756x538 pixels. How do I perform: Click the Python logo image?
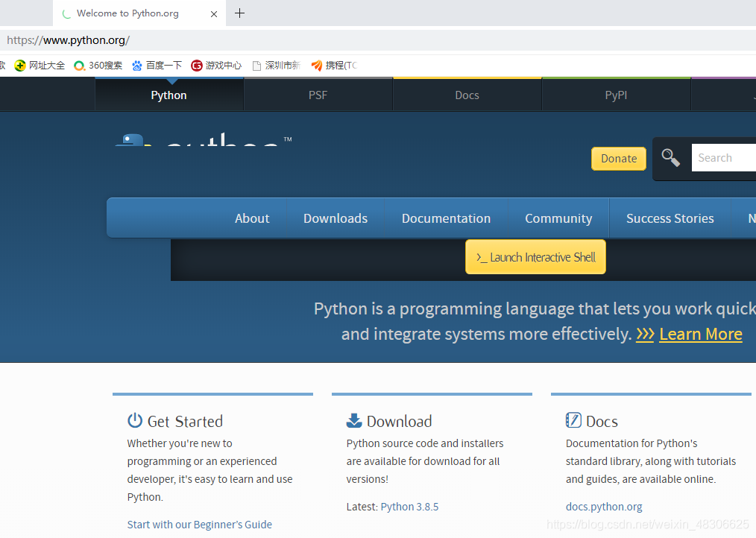(204, 139)
